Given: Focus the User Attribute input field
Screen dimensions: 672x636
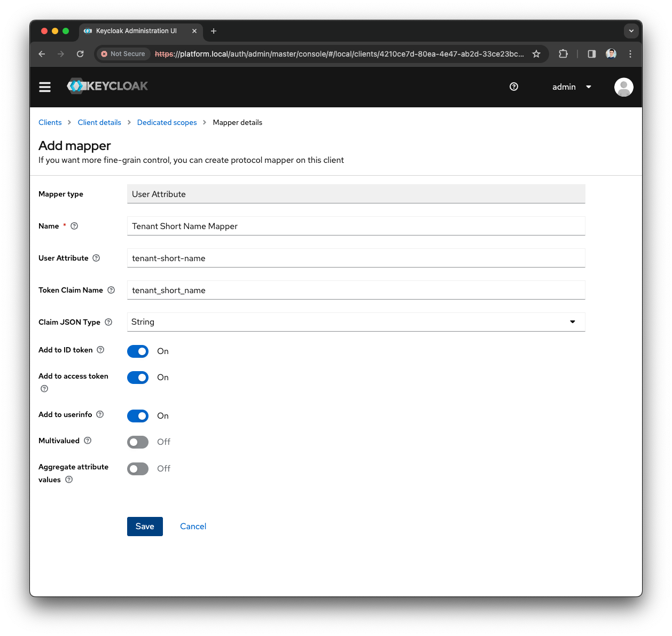Looking at the screenshot, I should [x=356, y=258].
